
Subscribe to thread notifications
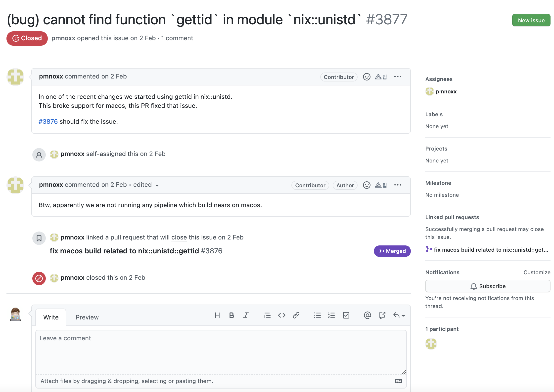[x=487, y=286]
